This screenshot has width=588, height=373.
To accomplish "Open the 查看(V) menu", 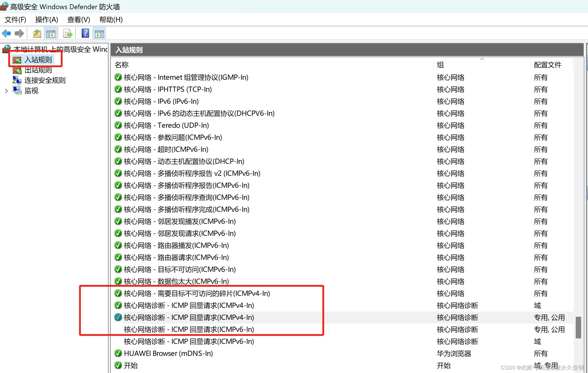I will (79, 20).
